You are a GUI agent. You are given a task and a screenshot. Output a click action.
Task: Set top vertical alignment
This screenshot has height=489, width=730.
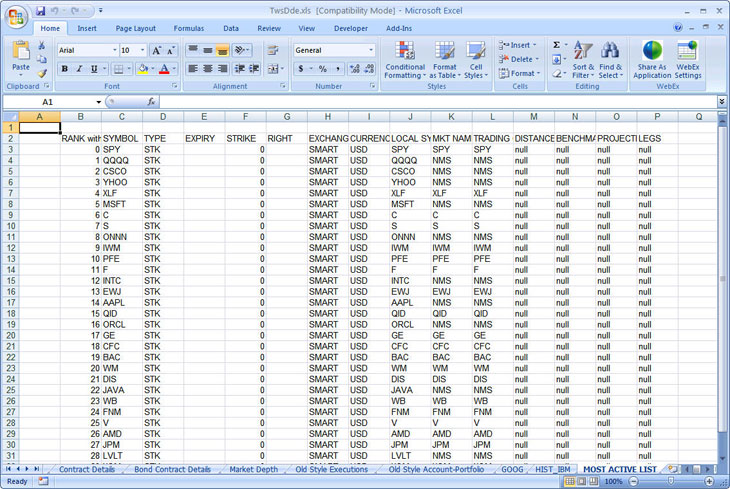coord(193,50)
